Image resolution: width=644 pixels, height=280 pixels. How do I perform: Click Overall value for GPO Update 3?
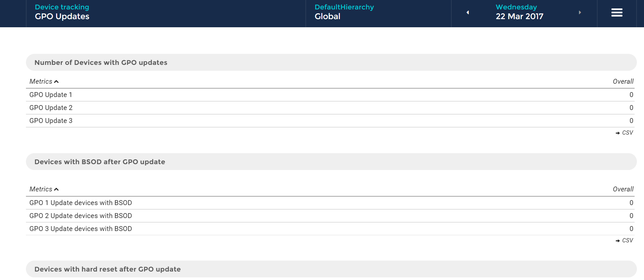(x=631, y=121)
